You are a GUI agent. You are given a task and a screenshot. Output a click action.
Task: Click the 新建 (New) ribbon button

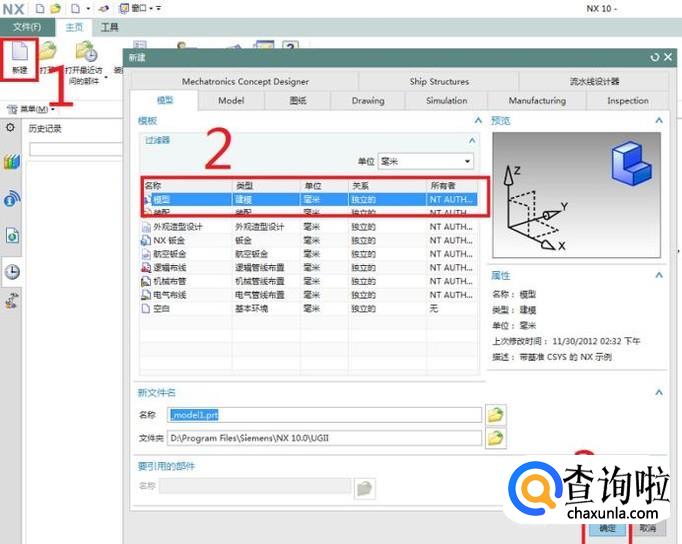pos(20,58)
